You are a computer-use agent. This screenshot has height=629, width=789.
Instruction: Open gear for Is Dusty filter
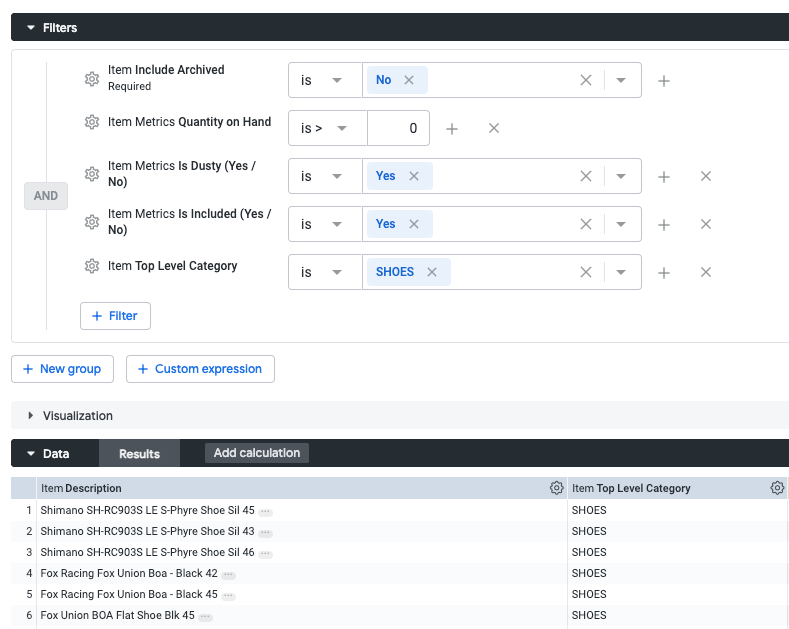pos(92,174)
